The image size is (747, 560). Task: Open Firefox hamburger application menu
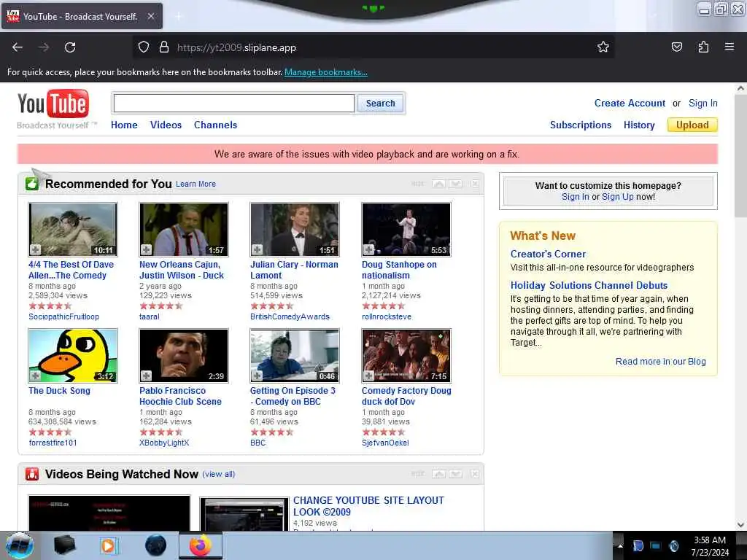click(729, 47)
